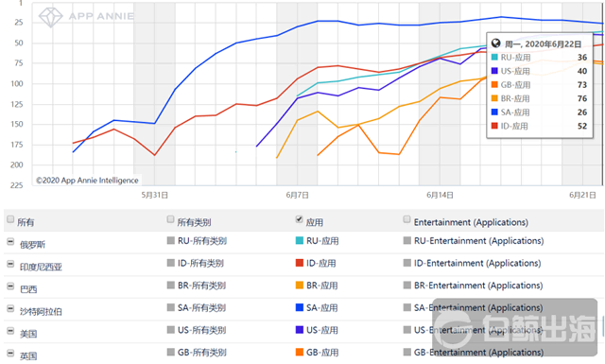Enable the gray BR-Entertainment (Applications) box
Image resolution: width=605 pixels, height=364 pixels.
407,286
